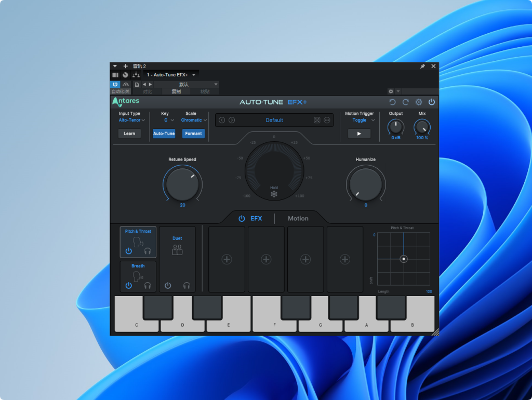Screen dimensions: 532x400
Task: Solo Duet with headphones icon
Action: coord(187,286)
